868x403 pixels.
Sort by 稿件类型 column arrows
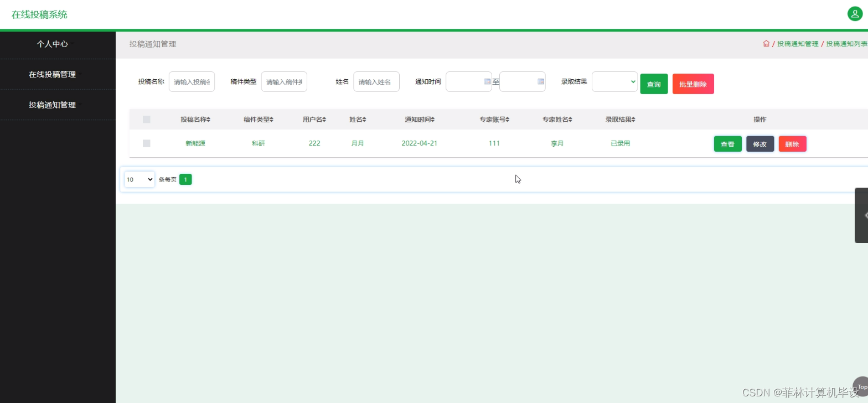(x=272, y=120)
